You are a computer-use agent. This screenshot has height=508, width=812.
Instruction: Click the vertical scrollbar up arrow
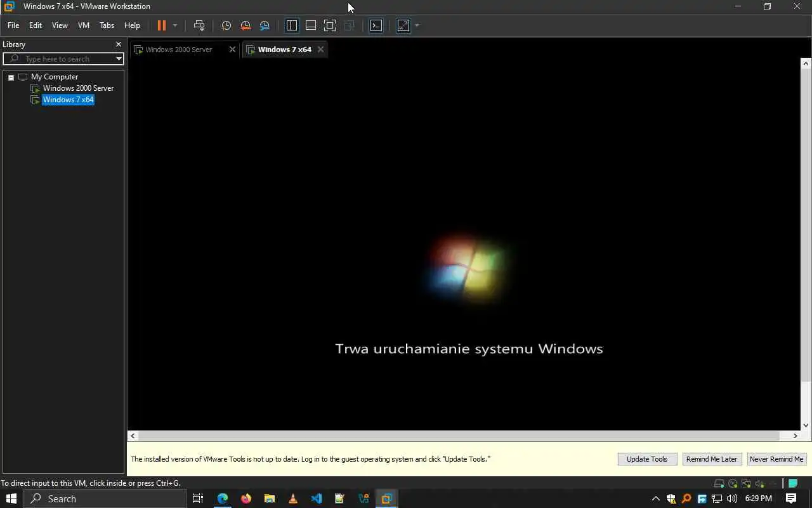806,63
